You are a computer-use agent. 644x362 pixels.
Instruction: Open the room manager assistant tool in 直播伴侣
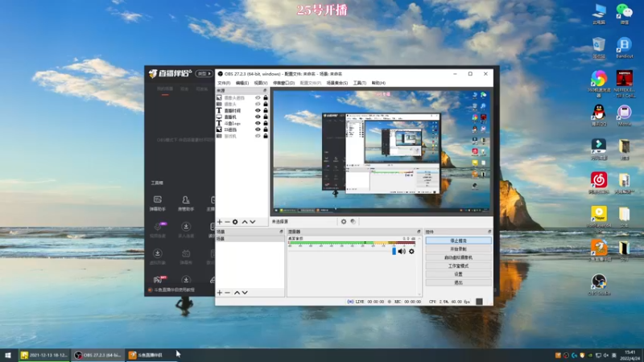[186, 204]
